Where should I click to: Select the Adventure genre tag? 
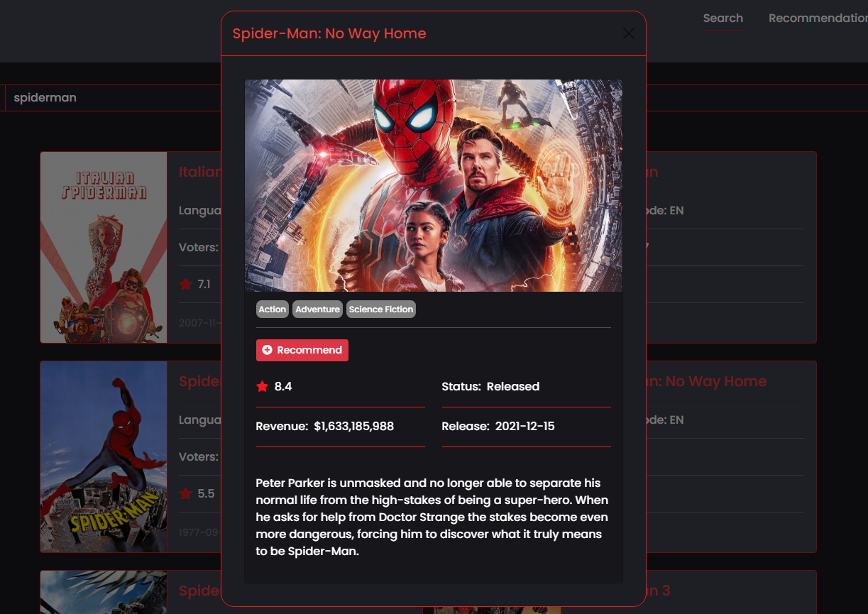coord(317,309)
